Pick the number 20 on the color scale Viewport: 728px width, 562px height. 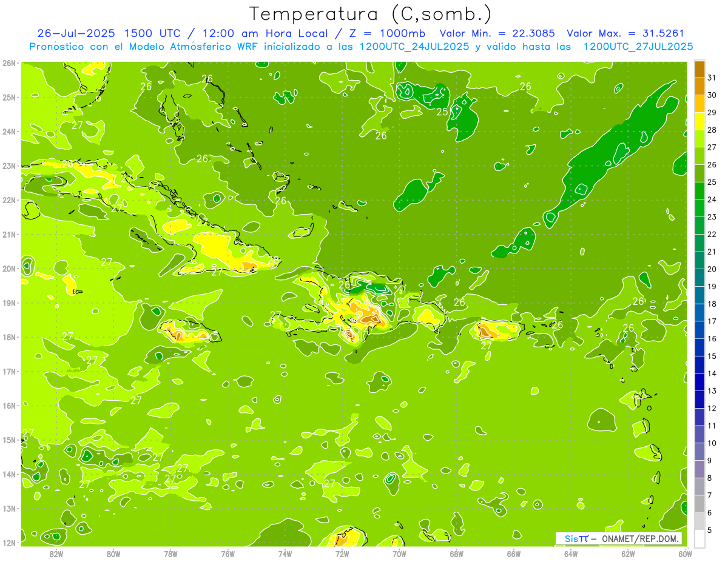pyautogui.click(x=712, y=269)
